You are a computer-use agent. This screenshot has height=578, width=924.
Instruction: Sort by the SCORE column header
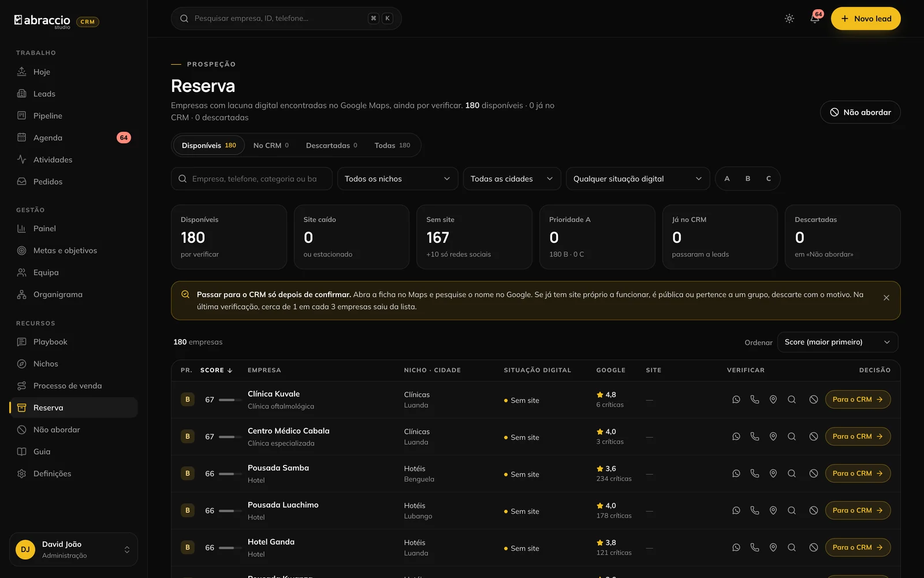pos(216,370)
